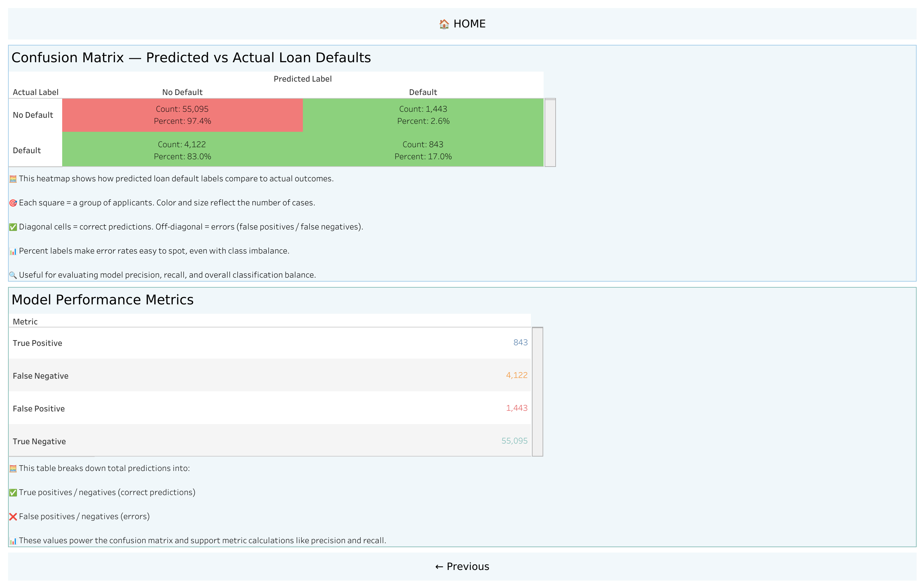Viewport: 924px width, 588px height.
Task: Select true positive cell with count 843
Action: pos(423,151)
